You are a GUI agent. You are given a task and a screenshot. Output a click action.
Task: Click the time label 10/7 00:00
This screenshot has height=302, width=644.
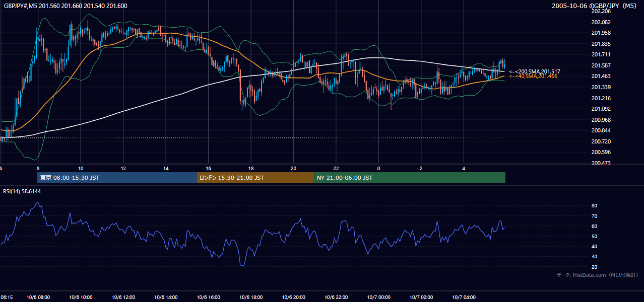point(378,297)
